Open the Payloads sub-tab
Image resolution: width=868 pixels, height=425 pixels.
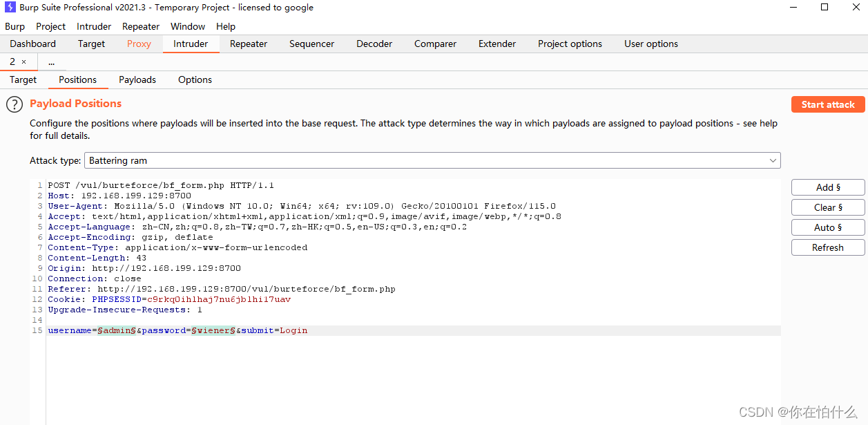pyautogui.click(x=137, y=79)
